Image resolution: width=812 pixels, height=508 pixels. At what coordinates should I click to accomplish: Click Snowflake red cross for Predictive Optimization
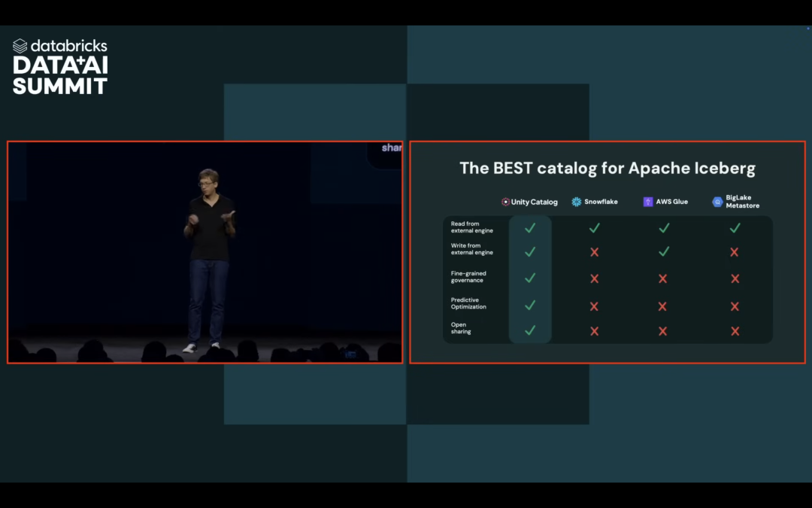coord(594,306)
